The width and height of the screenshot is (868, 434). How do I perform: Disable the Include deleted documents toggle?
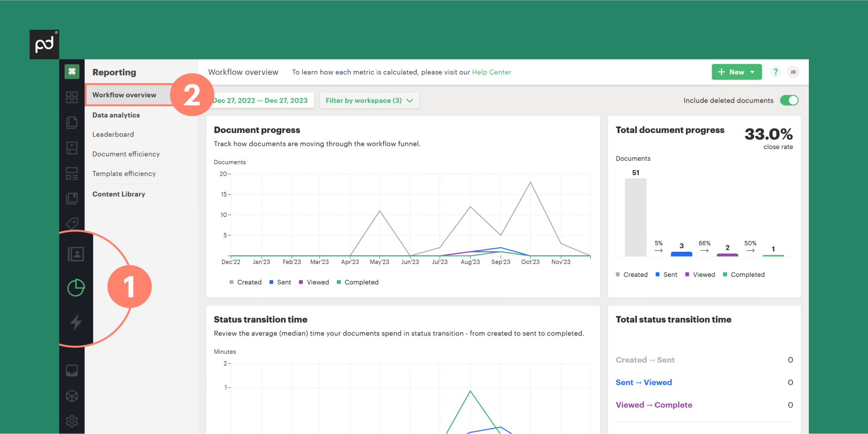(789, 100)
